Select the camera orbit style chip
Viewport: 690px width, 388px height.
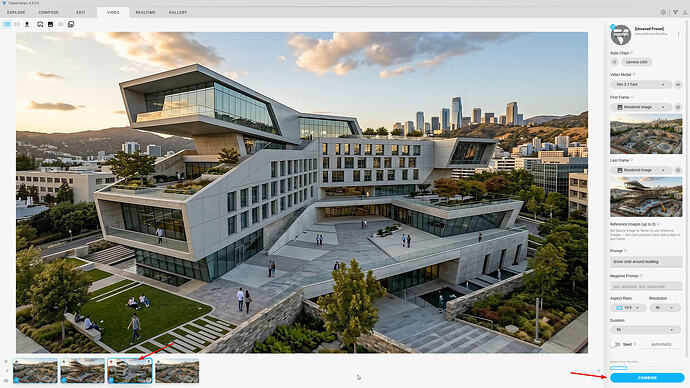click(637, 62)
